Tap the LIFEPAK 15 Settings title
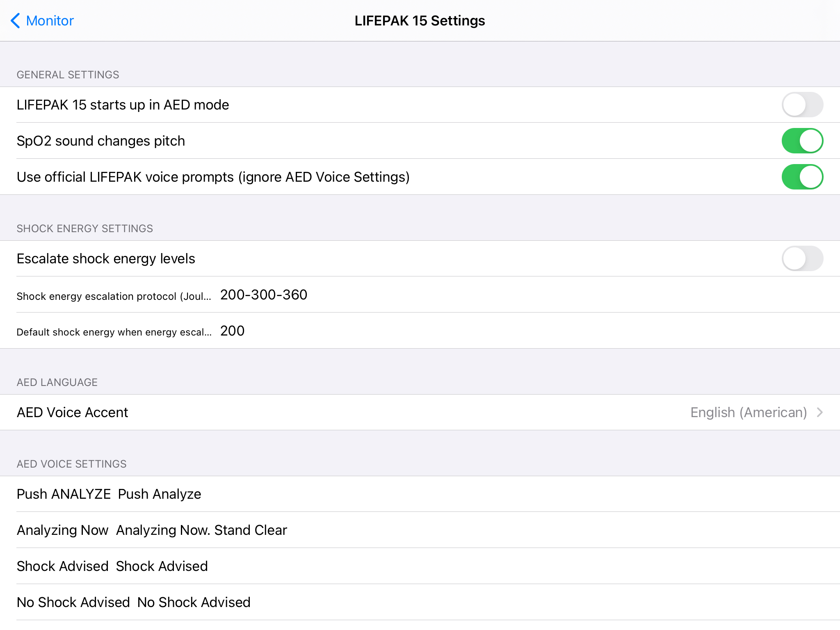Screen dimensions: 840x630 pyautogui.click(x=420, y=21)
